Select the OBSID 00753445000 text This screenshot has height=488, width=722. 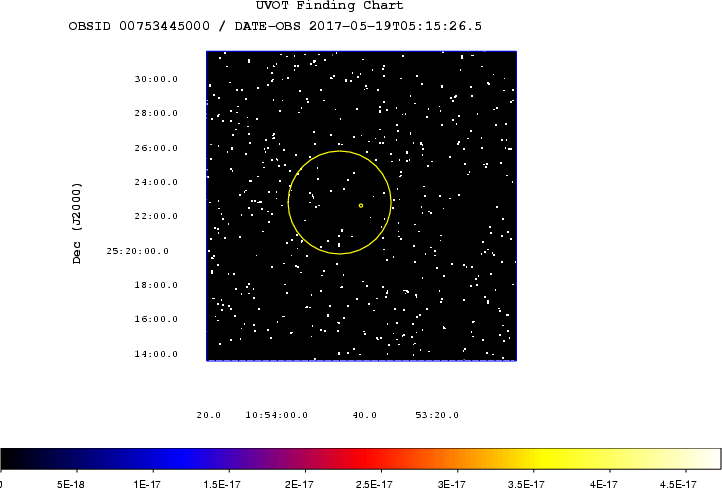pyautogui.click(x=139, y=26)
